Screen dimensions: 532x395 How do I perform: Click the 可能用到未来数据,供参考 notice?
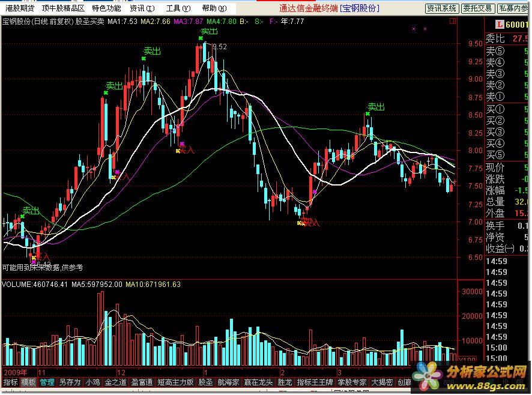point(43,268)
